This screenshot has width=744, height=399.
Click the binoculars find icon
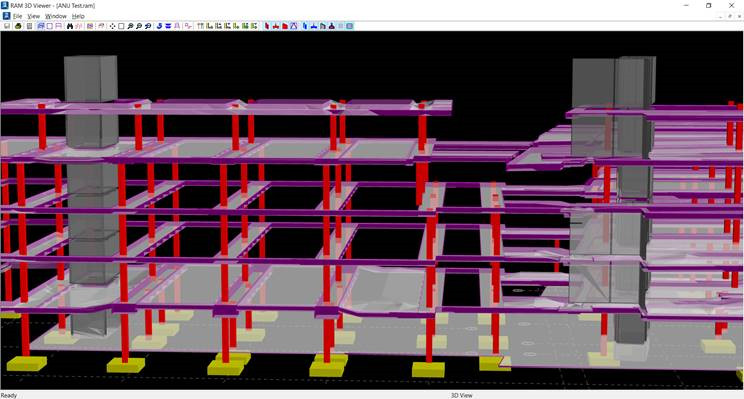point(70,26)
